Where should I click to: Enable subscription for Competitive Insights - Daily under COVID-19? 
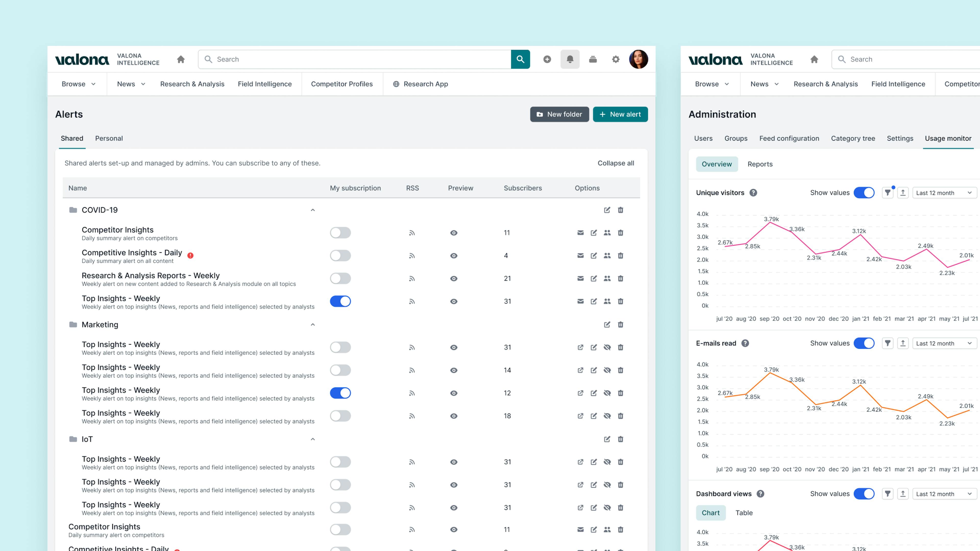click(x=340, y=256)
